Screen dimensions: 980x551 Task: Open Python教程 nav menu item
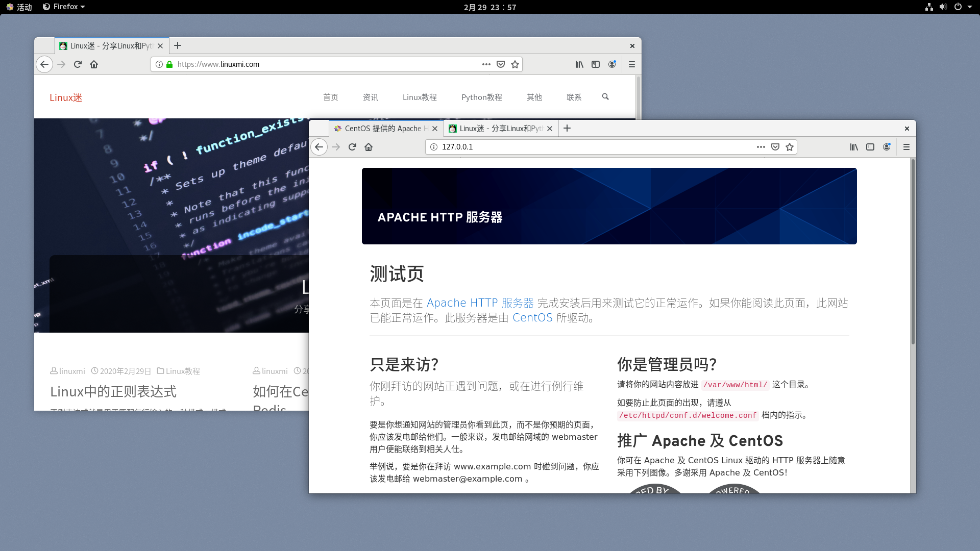click(482, 97)
